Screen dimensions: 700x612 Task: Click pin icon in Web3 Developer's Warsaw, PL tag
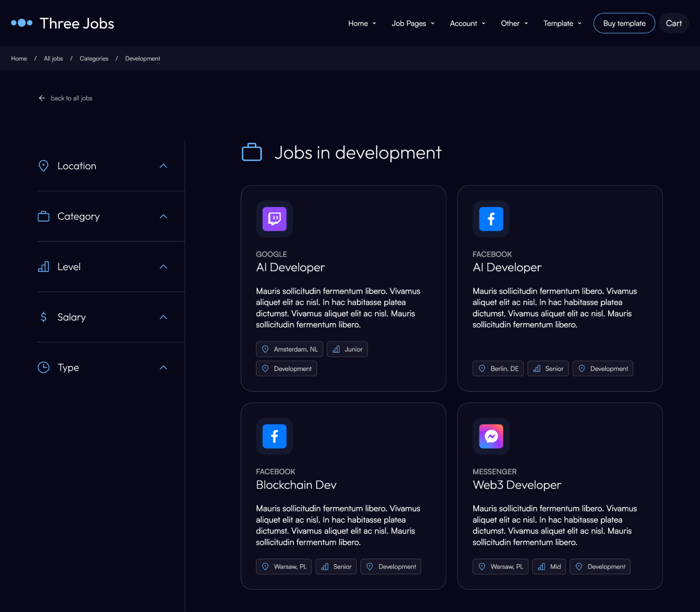(482, 567)
